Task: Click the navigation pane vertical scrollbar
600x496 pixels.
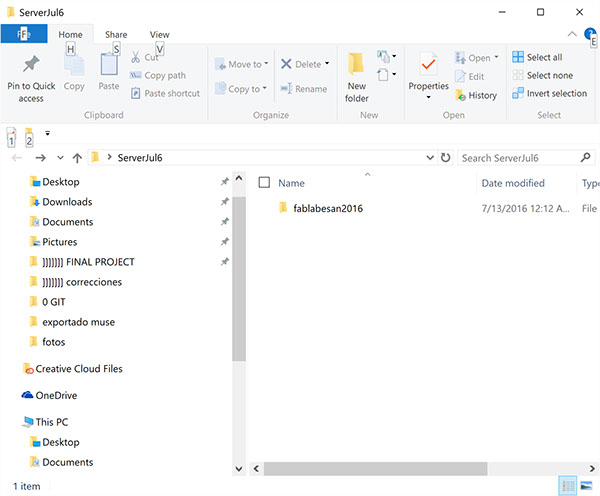Action: tap(239, 278)
